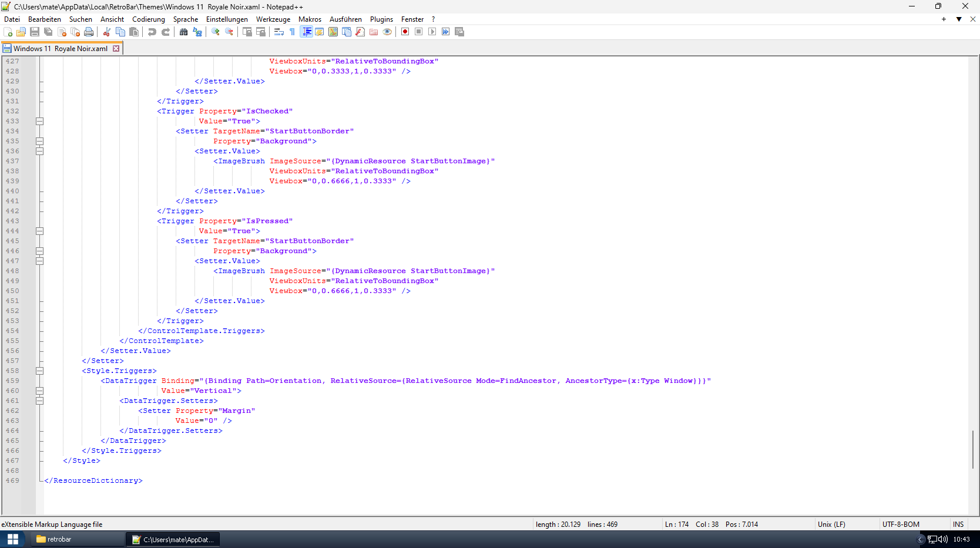Image resolution: width=980 pixels, height=548 pixels.
Task: Click the Redo toolbar icon
Action: tap(166, 32)
